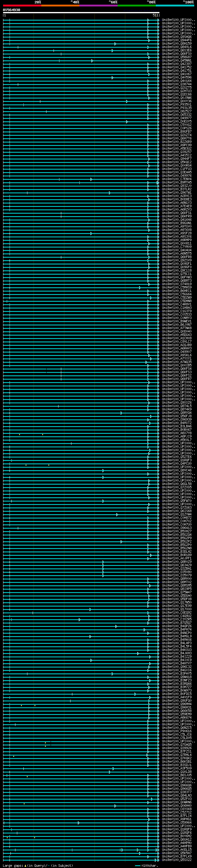Select label UniRef100_Q00Y36
This screenshot has height=868, width=197.
click(x=177, y=101)
